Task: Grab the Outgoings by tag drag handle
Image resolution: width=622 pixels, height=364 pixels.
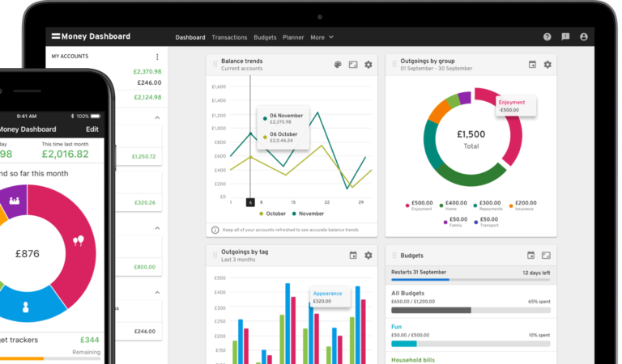Action: point(215,255)
